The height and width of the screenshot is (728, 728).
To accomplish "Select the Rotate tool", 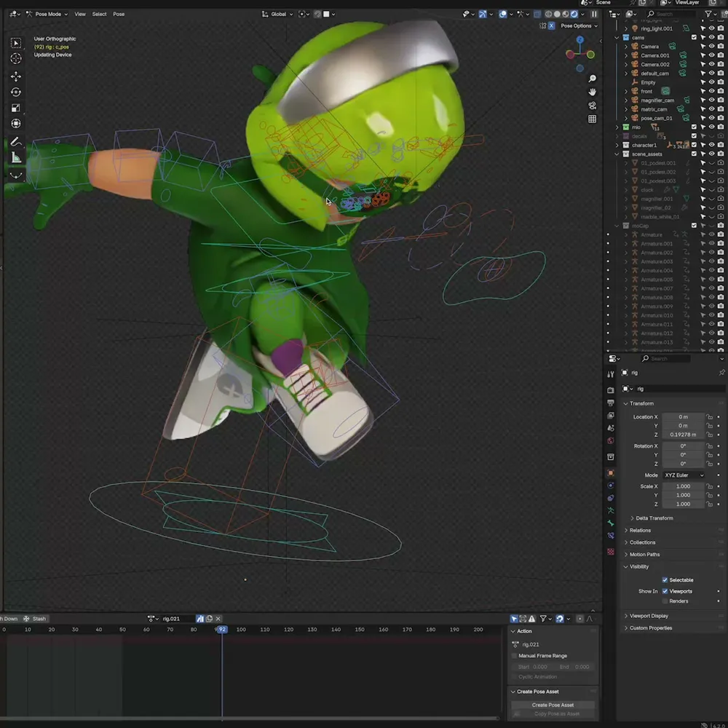I will pyautogui.click(x=16, y=92).
